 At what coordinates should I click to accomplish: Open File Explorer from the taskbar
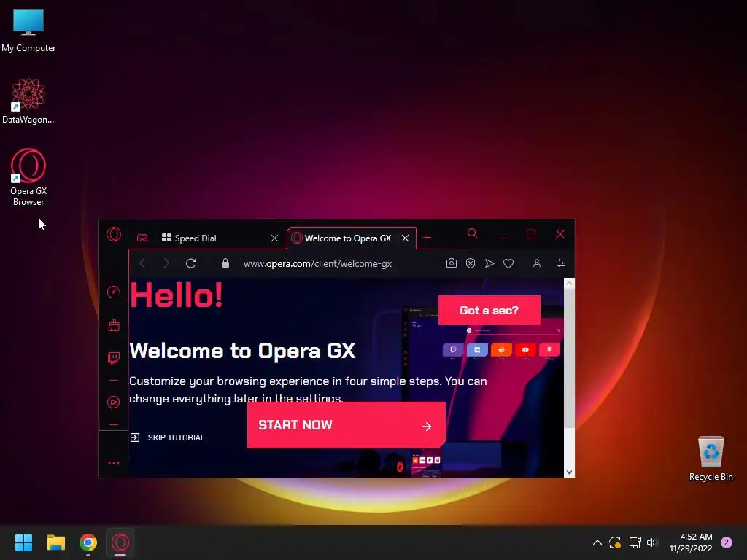[55, 542]
